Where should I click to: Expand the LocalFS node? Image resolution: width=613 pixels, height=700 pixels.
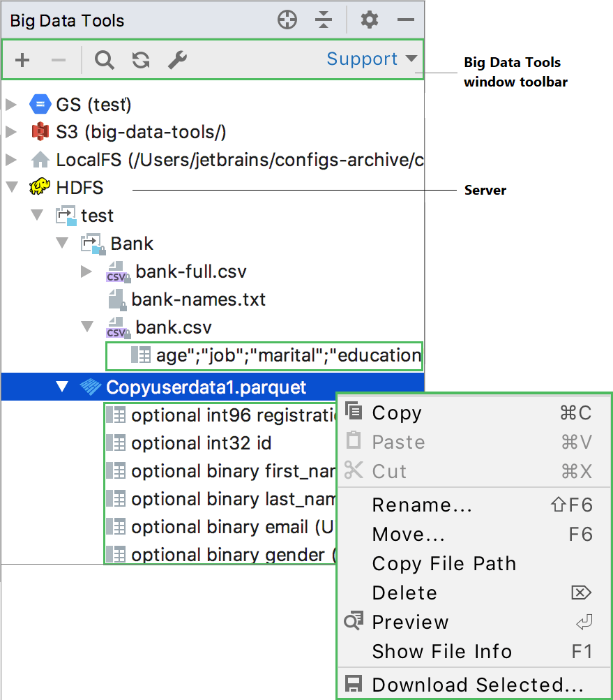point(11,159)
